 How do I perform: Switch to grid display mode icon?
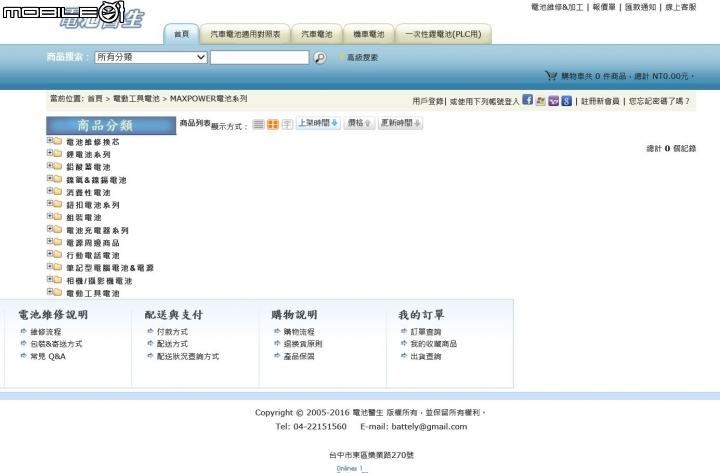273,124
